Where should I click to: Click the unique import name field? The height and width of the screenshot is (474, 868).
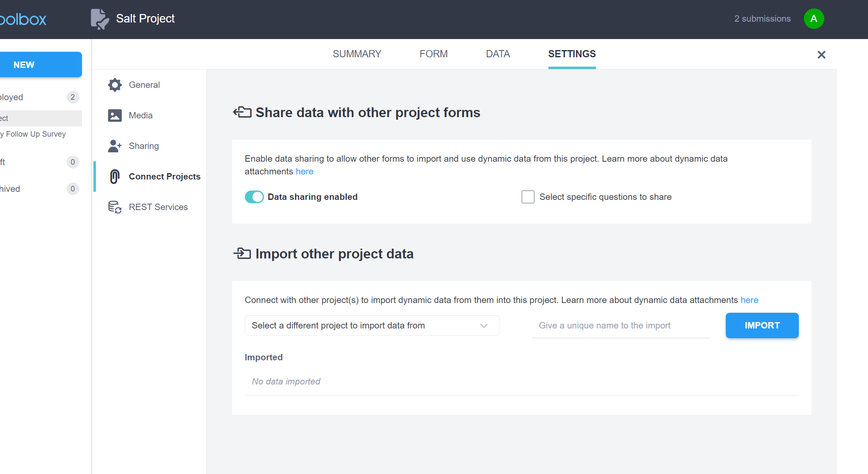point(621,325)
